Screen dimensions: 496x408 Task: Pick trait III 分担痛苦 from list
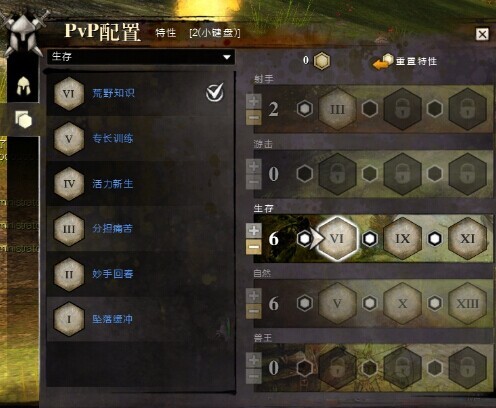(x=141, y=229)
